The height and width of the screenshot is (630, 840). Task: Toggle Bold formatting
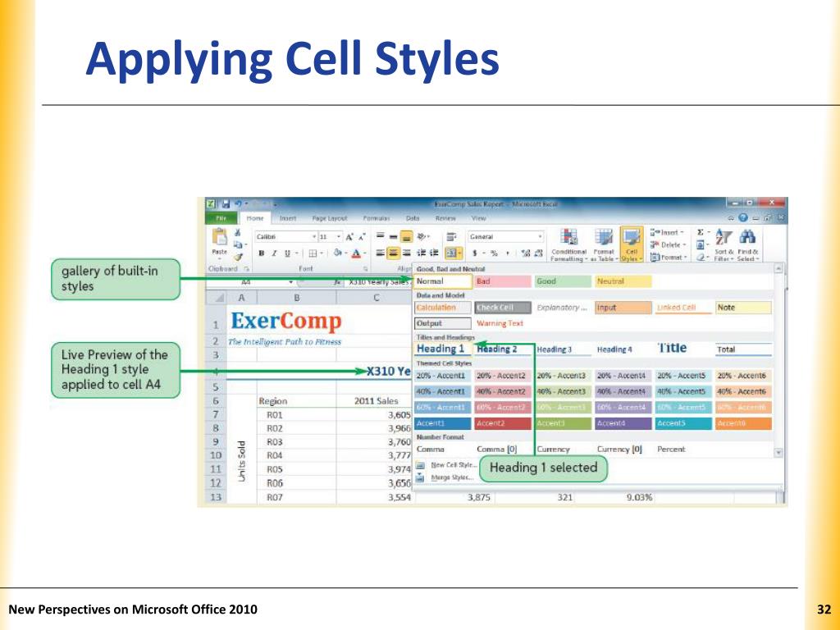tap(262, 253)
